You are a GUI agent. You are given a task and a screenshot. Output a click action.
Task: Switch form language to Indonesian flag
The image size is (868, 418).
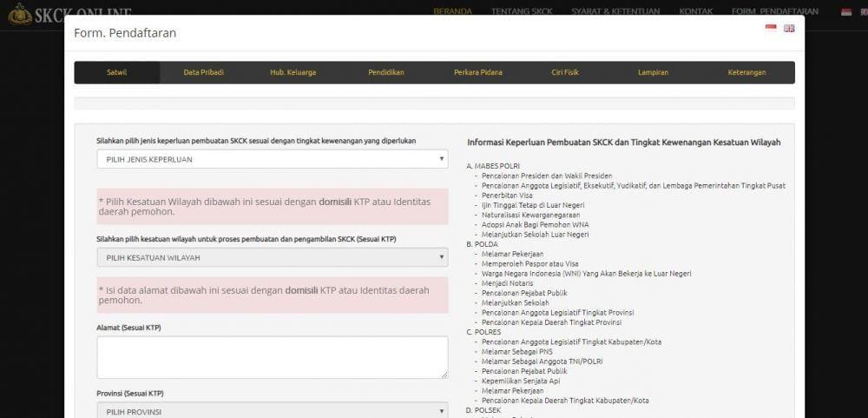tap(771, 29)
